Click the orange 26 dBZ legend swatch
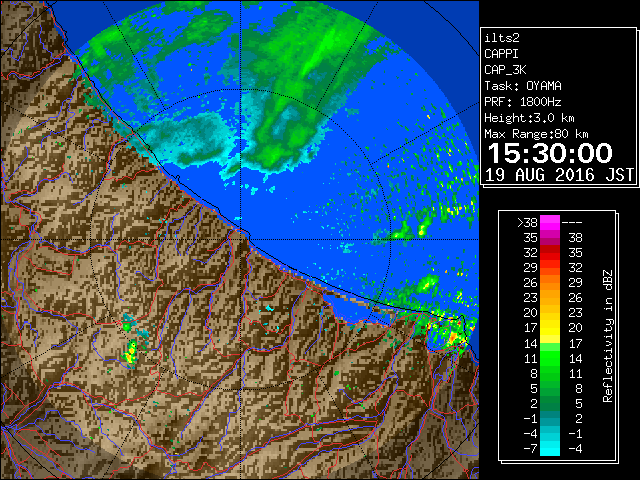This screenshot has height=480, width=640. [550, 282]
